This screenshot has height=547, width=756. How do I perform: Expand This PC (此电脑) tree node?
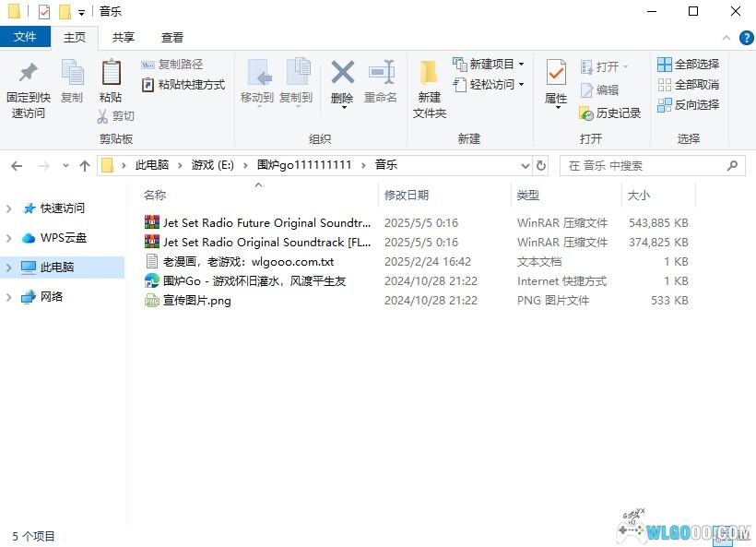[8, 268]
